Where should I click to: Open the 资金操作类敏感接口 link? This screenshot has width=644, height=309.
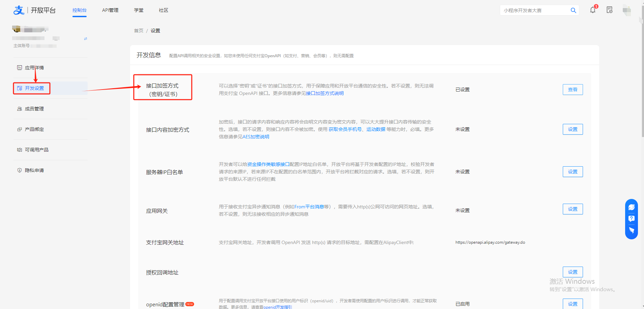point(268,164)
